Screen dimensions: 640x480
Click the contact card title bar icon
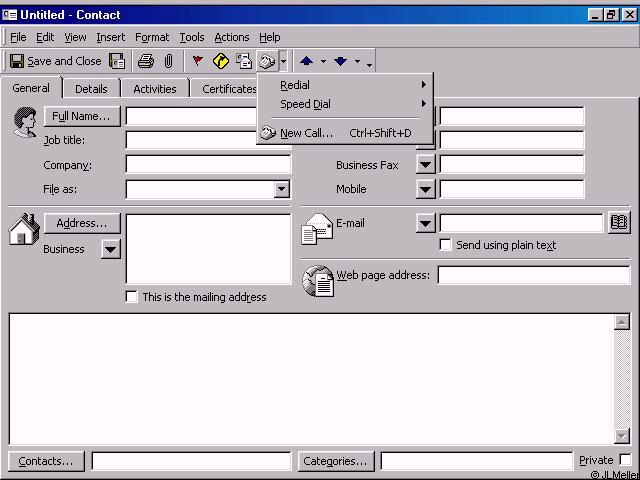pyautogui.click(x=9, y=15)
